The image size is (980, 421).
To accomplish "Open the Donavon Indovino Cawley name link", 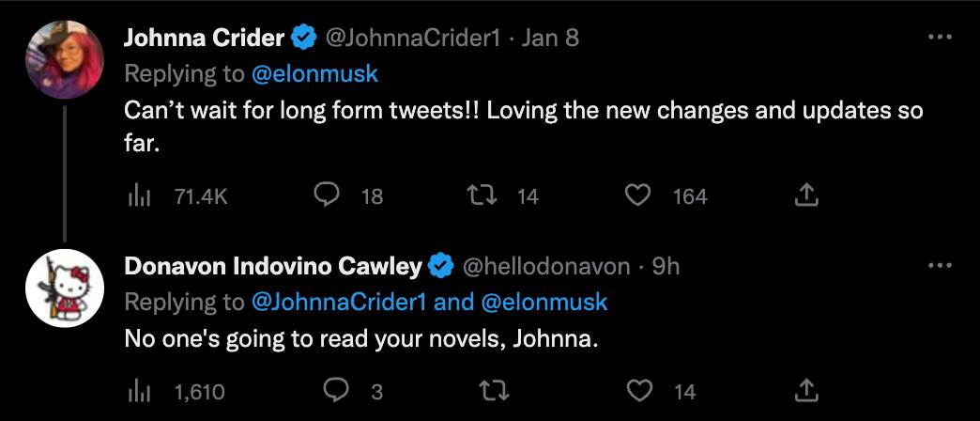I will [273, 267].
